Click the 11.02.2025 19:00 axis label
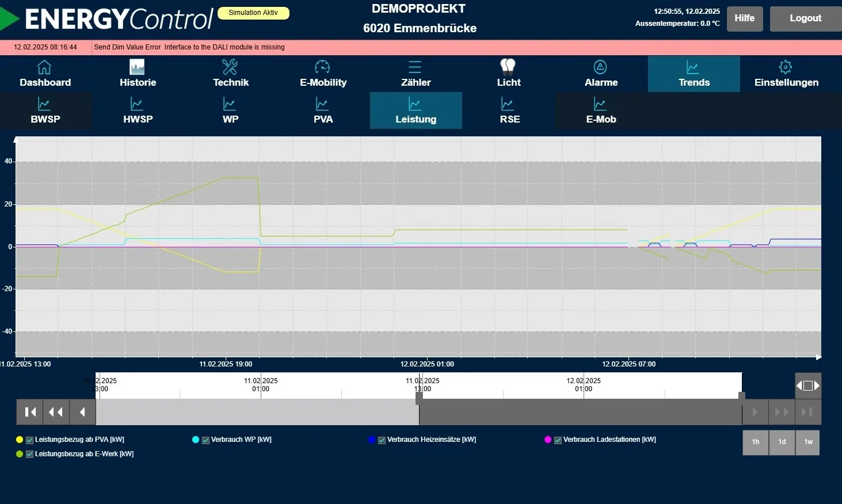842x504 pixels. (226, 364)
